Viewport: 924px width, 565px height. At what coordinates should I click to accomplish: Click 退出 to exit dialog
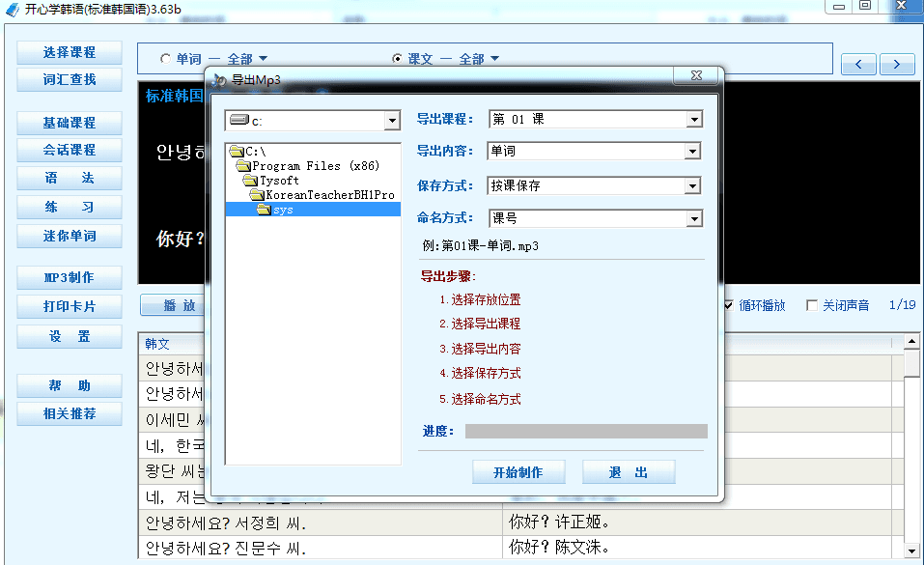(629, 472)
